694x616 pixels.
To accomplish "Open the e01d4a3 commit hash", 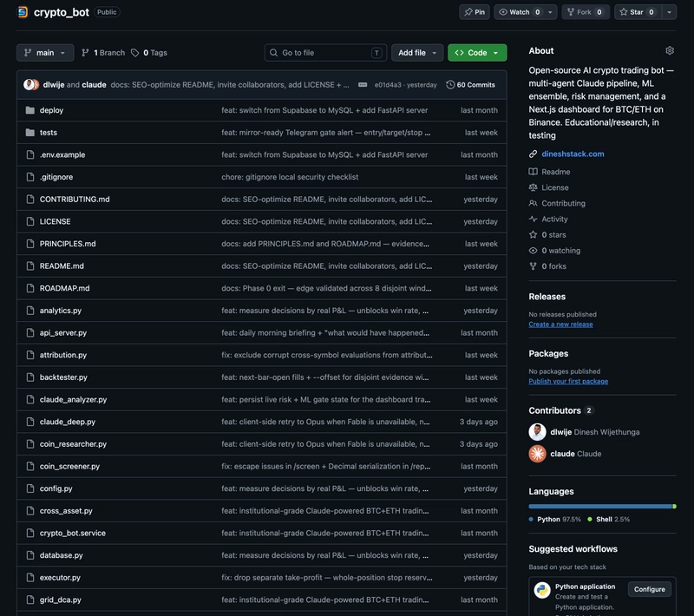I will pyautogui.click(x=388, y=84).
